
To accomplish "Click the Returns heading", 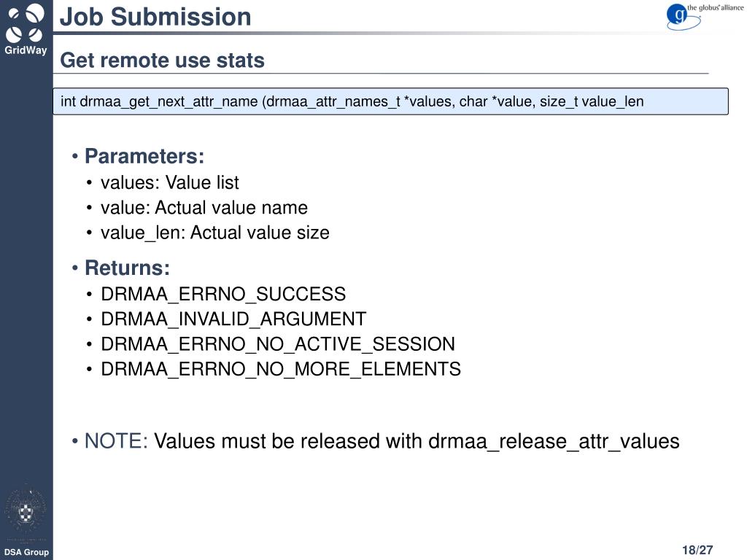I will coord(127,268).
